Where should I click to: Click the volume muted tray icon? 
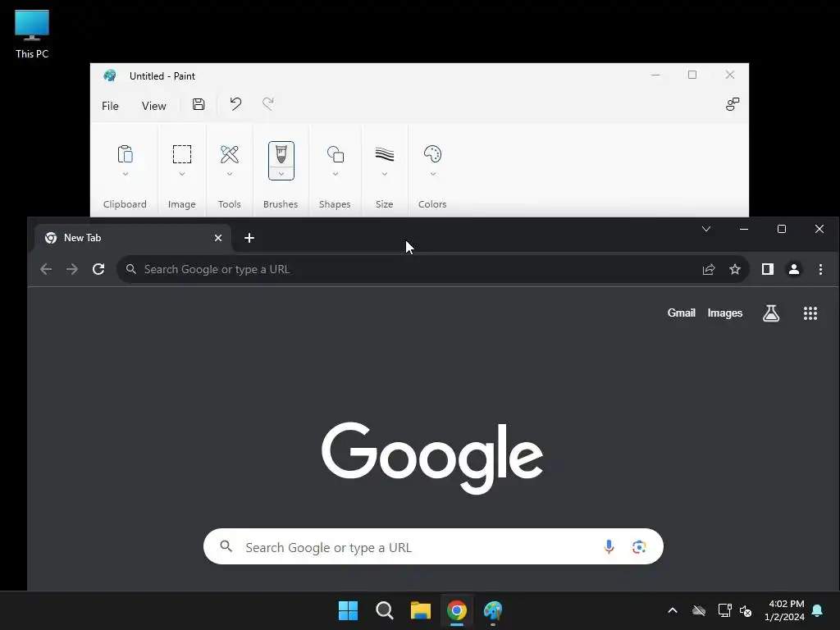point(746,610)
